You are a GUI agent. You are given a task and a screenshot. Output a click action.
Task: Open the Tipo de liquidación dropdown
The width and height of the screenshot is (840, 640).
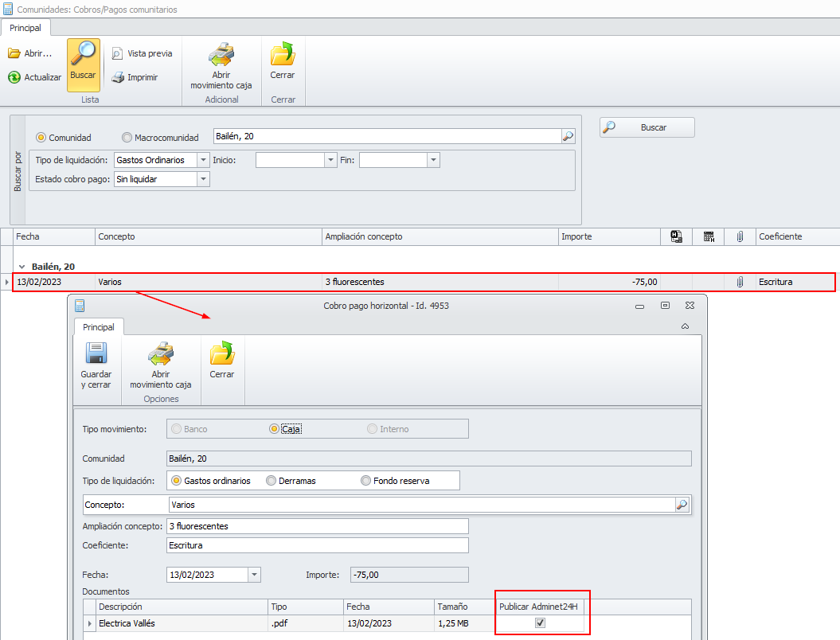coord(203,160)
